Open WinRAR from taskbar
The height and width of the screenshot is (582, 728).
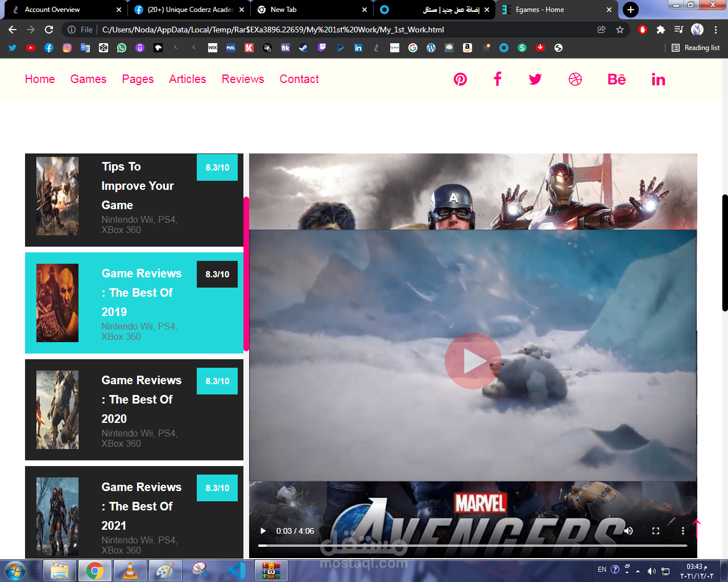(x=271, y=571)
